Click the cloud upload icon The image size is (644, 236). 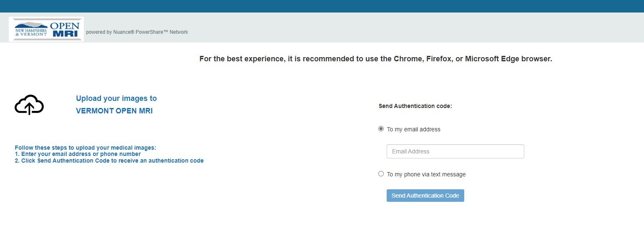pos(29,105)
